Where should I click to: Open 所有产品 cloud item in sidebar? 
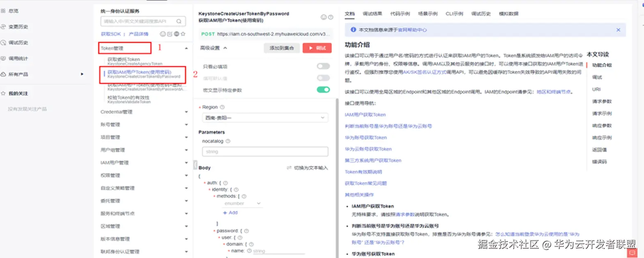pos(15,74)
